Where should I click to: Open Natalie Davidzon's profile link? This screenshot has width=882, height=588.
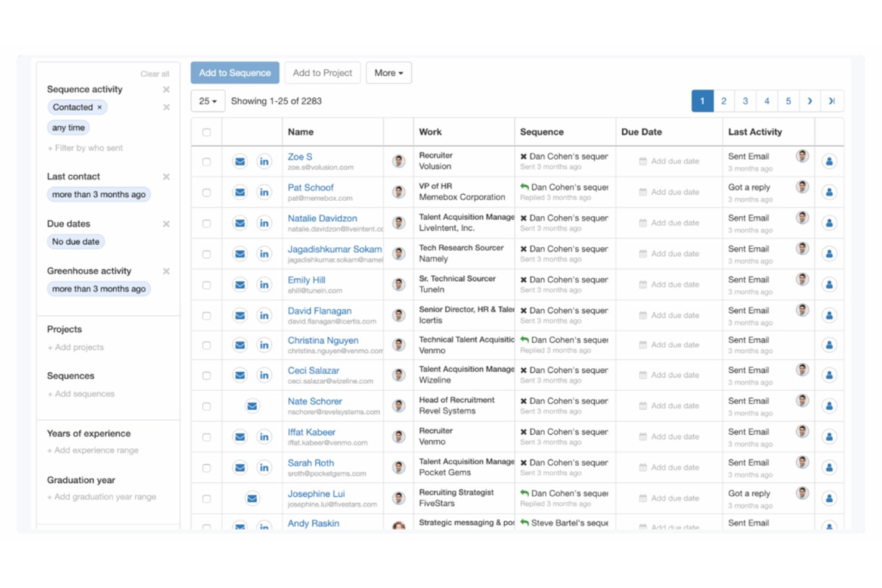click(x=322, y=219)
